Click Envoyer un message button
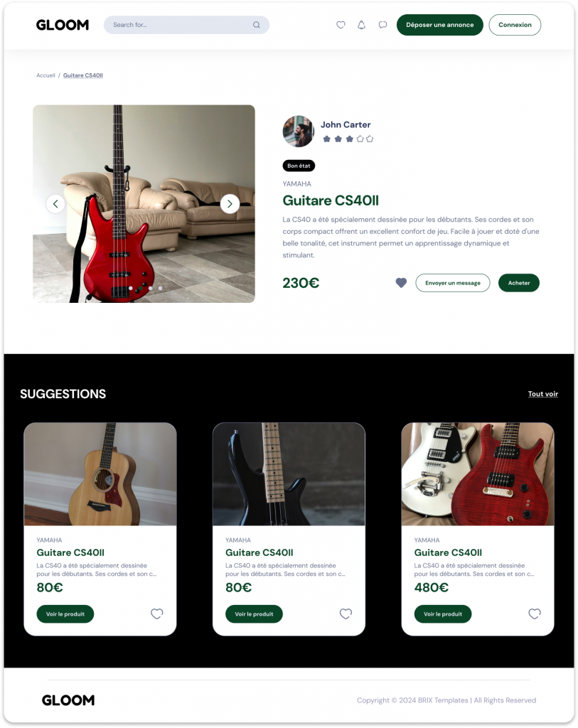Screen dimensions: 578x728 (x=453, y=283)
